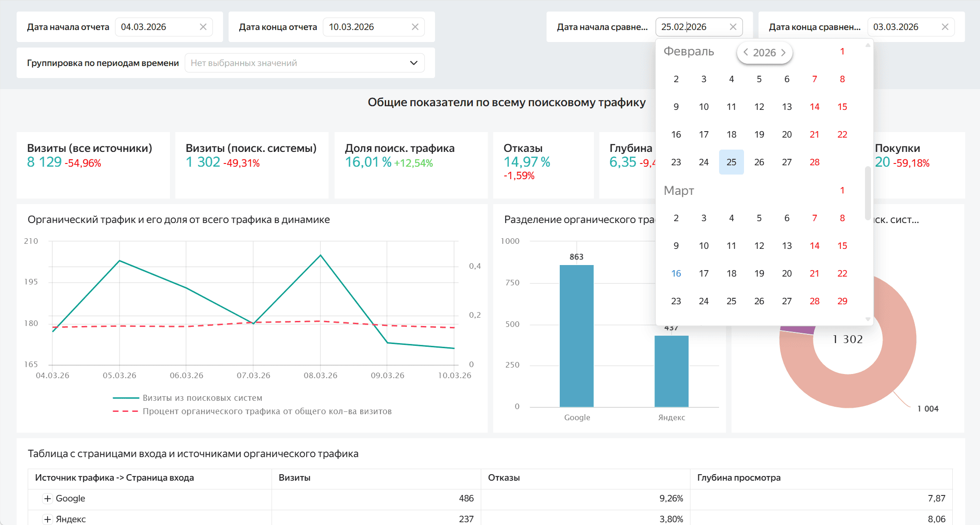The height and width of the screenshot is (525, 980).
Task: Go to previous year in calendar
Action: 745,53
